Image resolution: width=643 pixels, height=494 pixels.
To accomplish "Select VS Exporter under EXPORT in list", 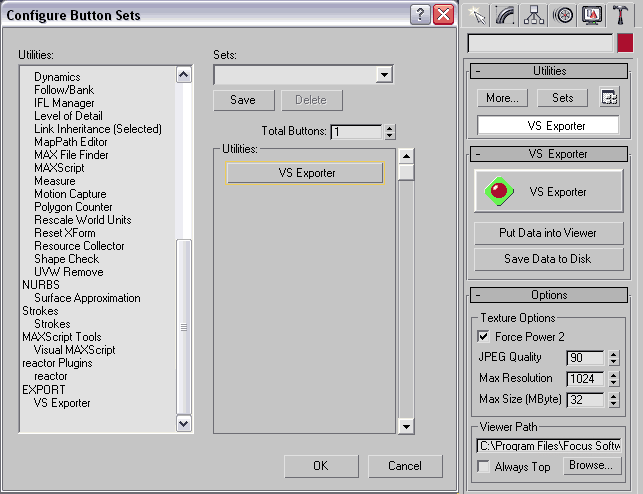I will [x=62, y=403].
